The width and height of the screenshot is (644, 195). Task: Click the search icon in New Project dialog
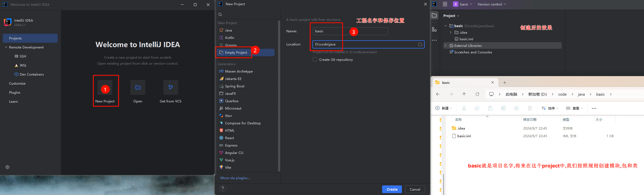[220, 15]
